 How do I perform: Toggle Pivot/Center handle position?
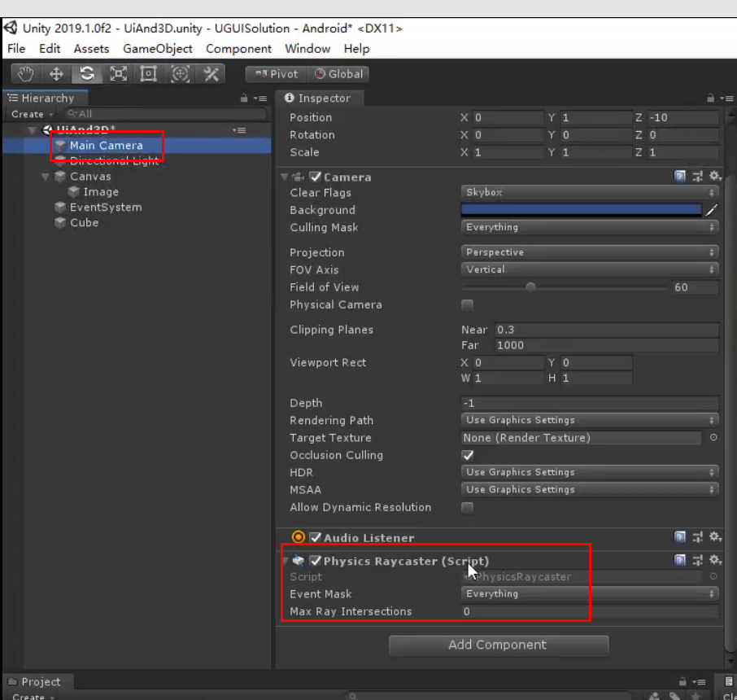click(x=277, y=74)
